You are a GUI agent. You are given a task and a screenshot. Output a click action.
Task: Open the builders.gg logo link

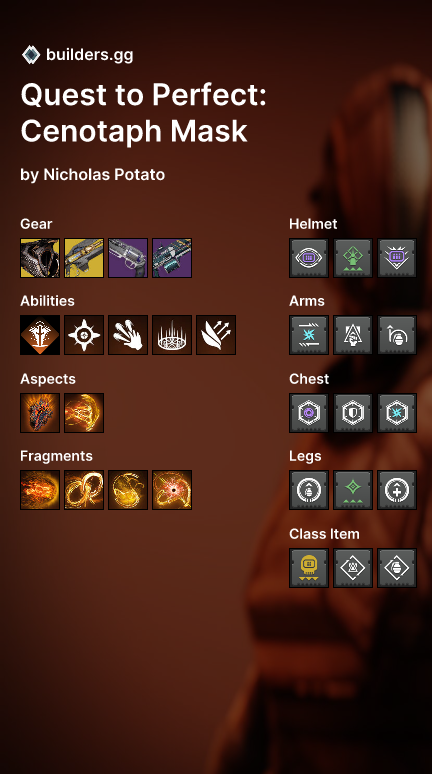pyautogui.click(x=78, y=55)
